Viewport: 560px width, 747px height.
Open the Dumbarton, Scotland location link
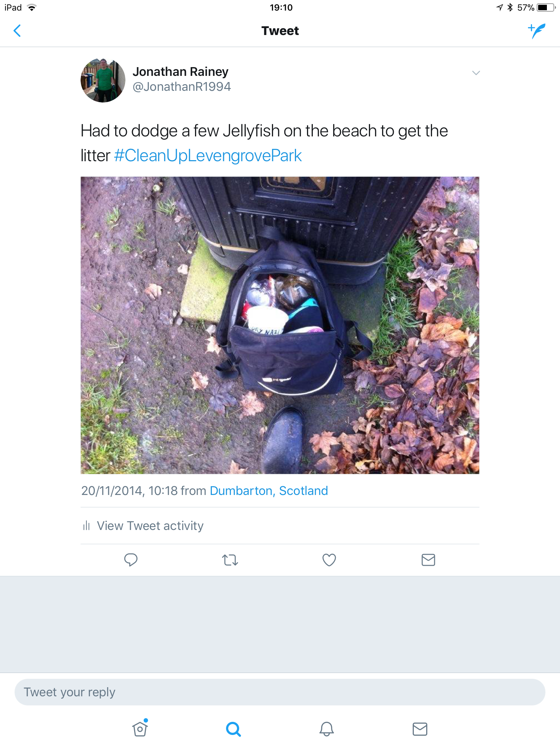tap(269, 491)
